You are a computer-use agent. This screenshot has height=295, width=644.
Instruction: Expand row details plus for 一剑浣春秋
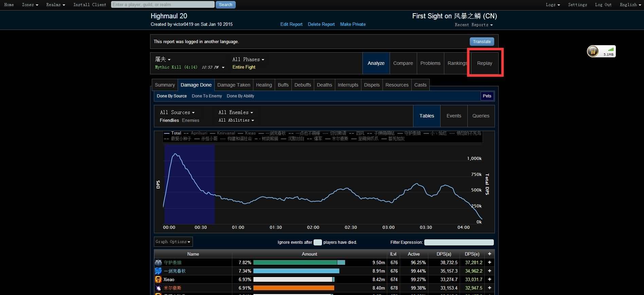coord(489,271)
